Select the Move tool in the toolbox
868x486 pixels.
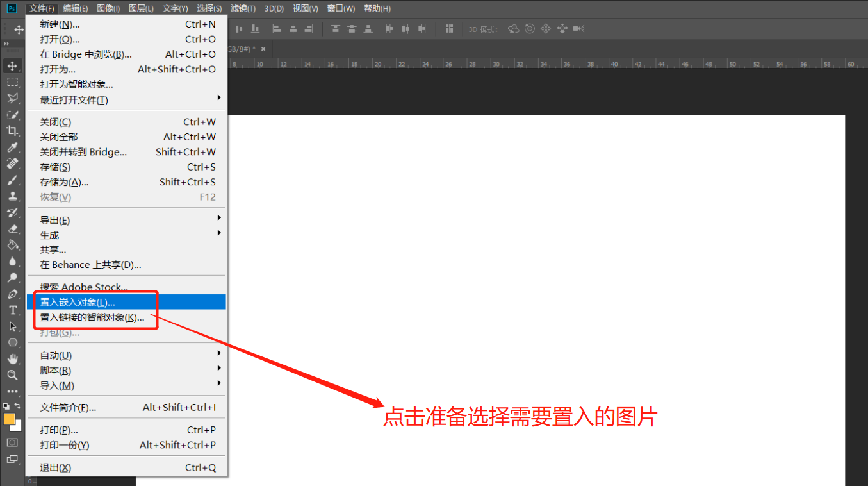coord(12,66)
